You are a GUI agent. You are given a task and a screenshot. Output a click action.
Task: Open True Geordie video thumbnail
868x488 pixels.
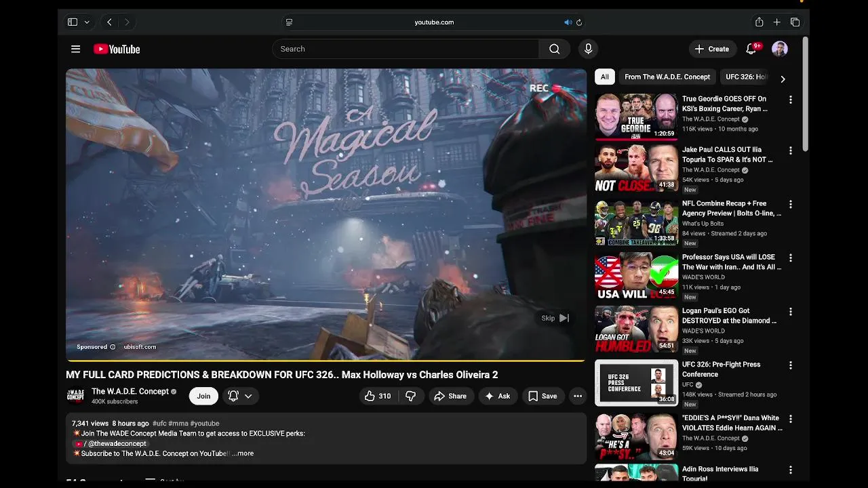[x=636, y=117]
